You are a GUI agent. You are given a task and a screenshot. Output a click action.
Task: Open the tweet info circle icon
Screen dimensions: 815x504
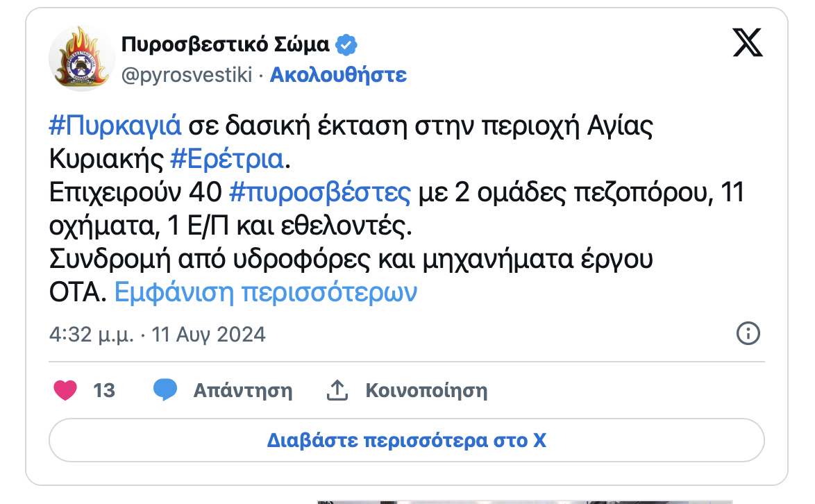click(x=748, y=333)
